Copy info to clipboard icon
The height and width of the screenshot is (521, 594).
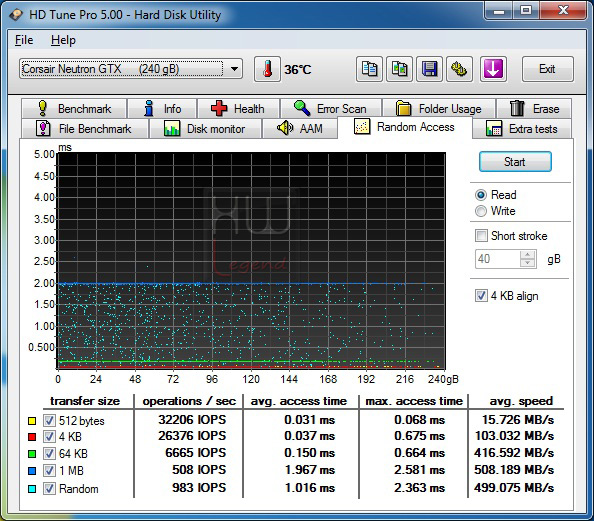[x=369, y=69]
